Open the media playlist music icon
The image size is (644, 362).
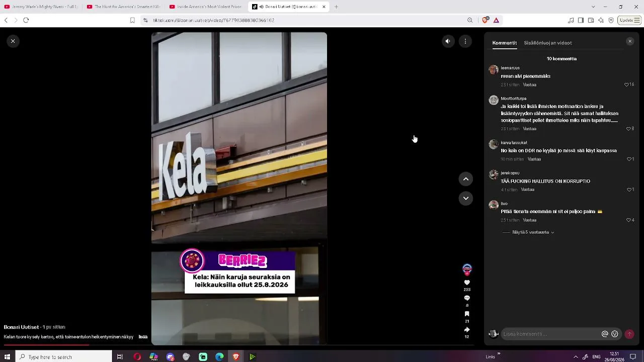click(571, 20)
